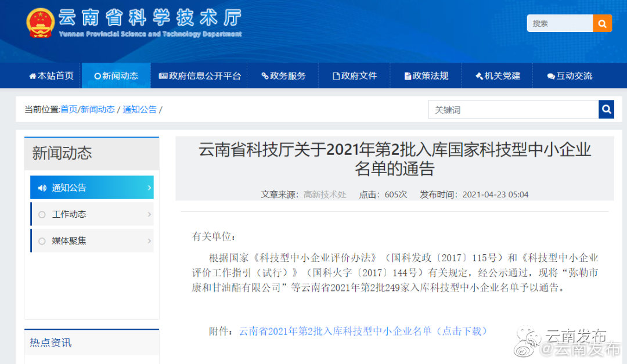Click the home icon on 本站首页
Viewport: 627px width, 364px height.
tap(34, 75)
